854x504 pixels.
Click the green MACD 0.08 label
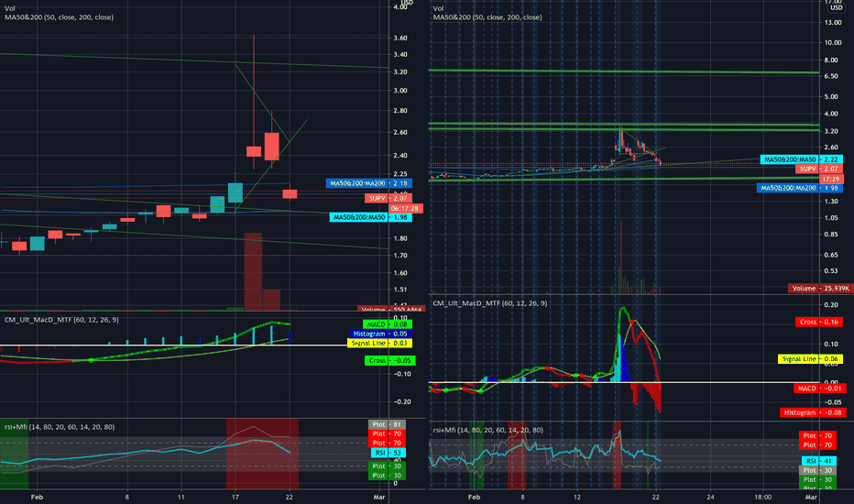(x=388, y=324)
